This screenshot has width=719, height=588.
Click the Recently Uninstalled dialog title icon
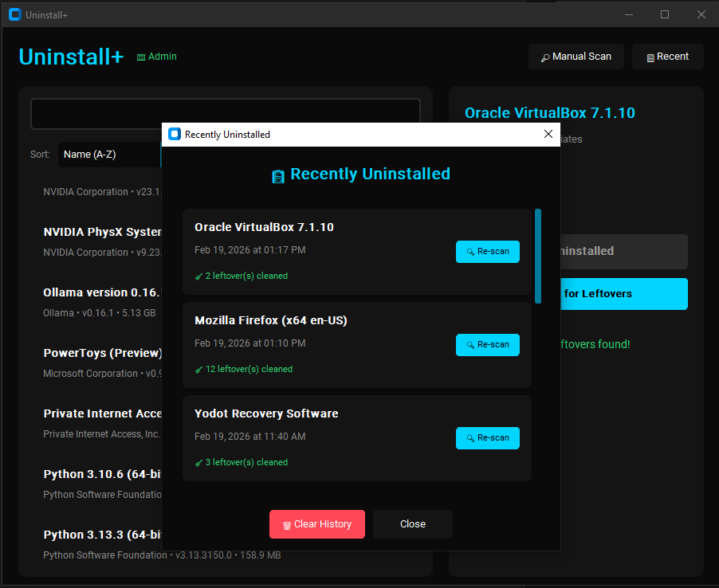click(175, 134)
